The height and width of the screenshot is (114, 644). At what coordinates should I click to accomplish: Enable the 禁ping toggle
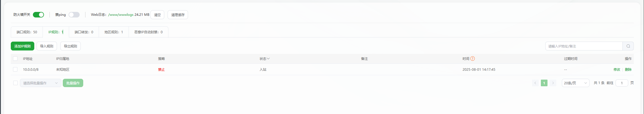click(x=74, y=15)
